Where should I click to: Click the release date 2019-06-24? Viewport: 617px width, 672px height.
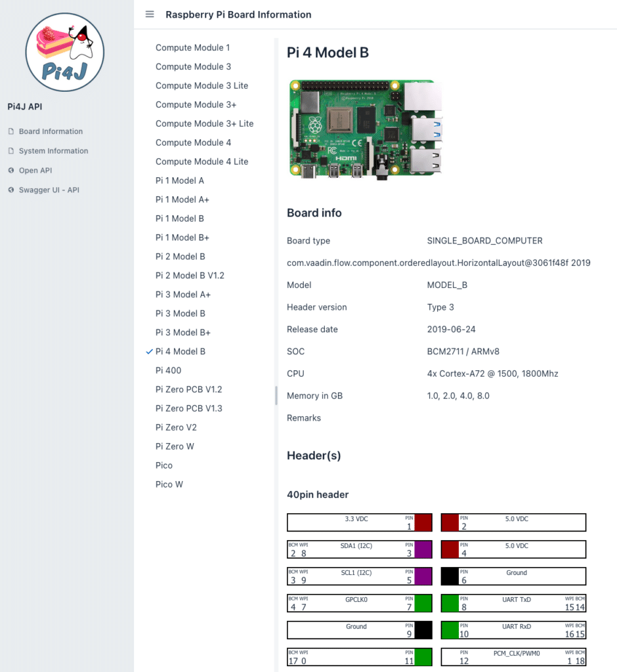coord(451,329)
